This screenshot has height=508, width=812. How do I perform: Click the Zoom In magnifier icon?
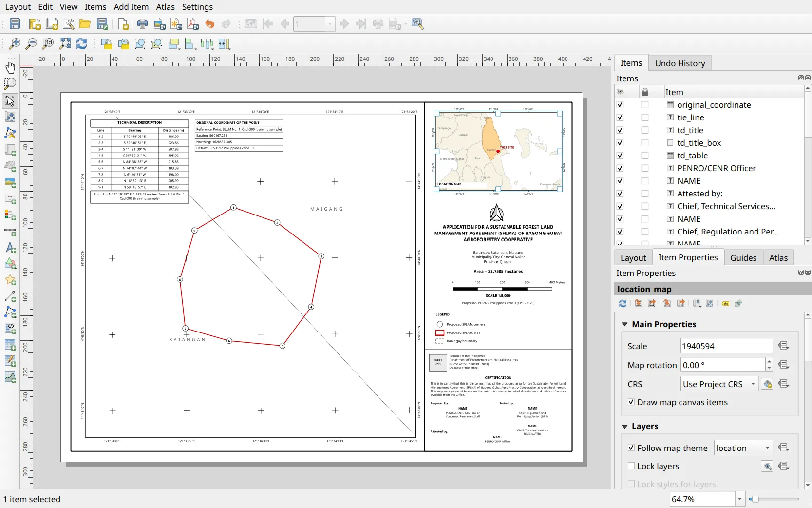[15, 44]
